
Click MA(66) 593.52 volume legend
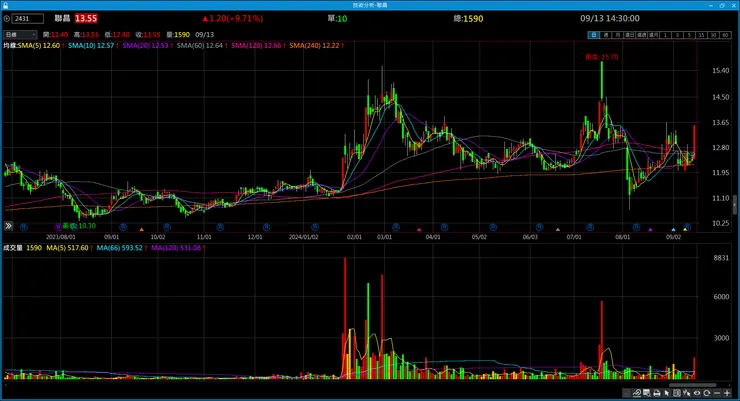(119, 248)
